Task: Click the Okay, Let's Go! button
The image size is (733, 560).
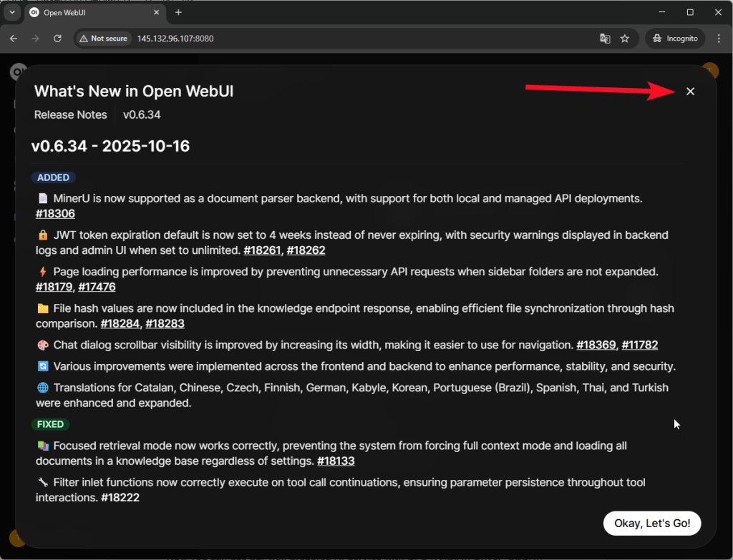Action: (x=651, y=524)
